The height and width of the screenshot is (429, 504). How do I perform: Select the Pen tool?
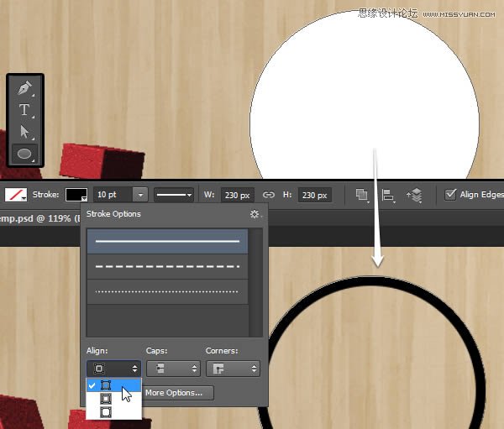click(x=25, y=88)
